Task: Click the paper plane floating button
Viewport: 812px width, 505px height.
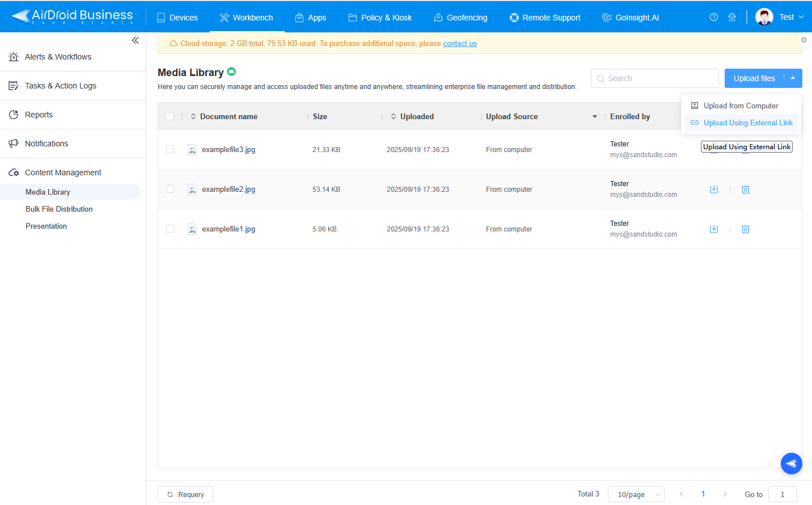Action: [x=792, y=464]
